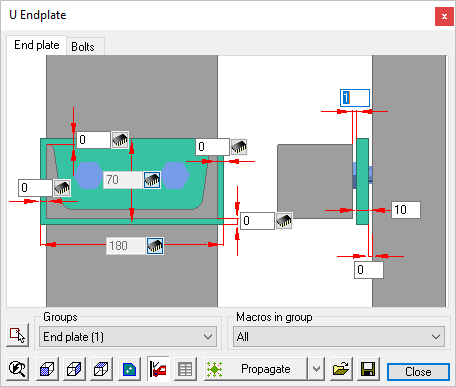
Task: Save settings with the floppy disk icon
Action: click(x=368, y=369)
